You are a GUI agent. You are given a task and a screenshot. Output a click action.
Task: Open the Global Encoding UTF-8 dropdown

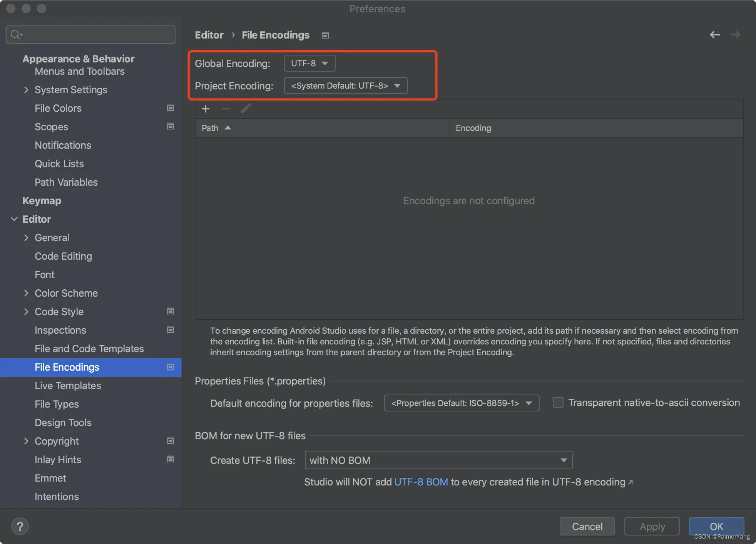pyautogui.click(x=309, y=63)
